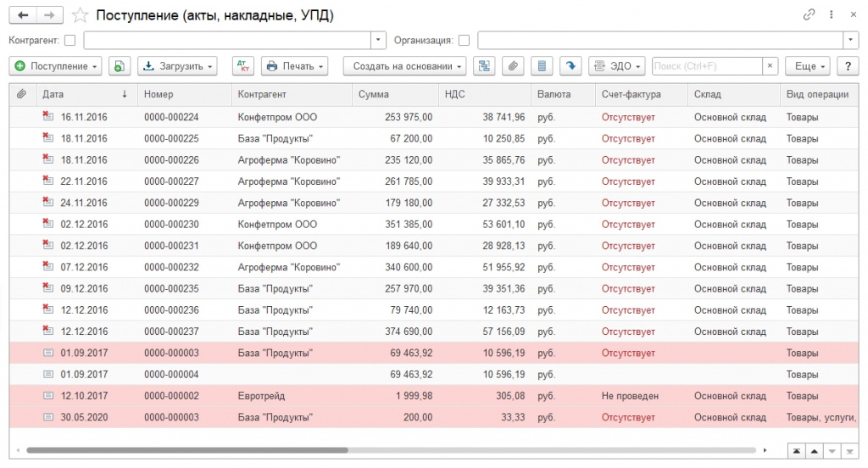The image size is (868, 468).
Task: Click the 24.11.2016 date cell
Action: pos(84,203)
